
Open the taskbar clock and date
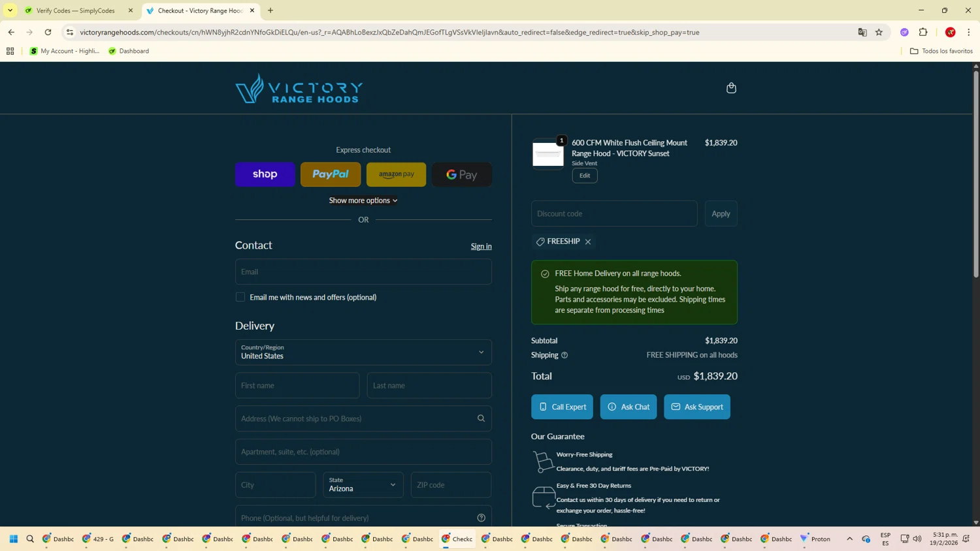(x=945, y=539)
